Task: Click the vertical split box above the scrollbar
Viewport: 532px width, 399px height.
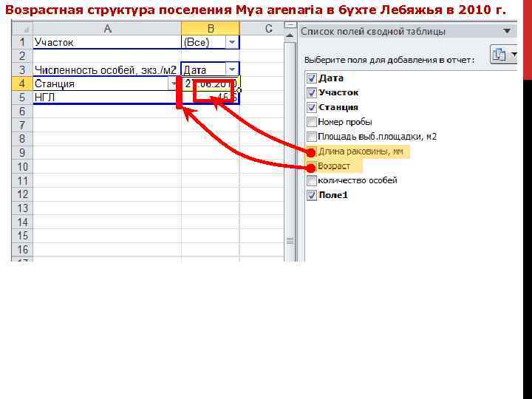Action: point(290,25)
